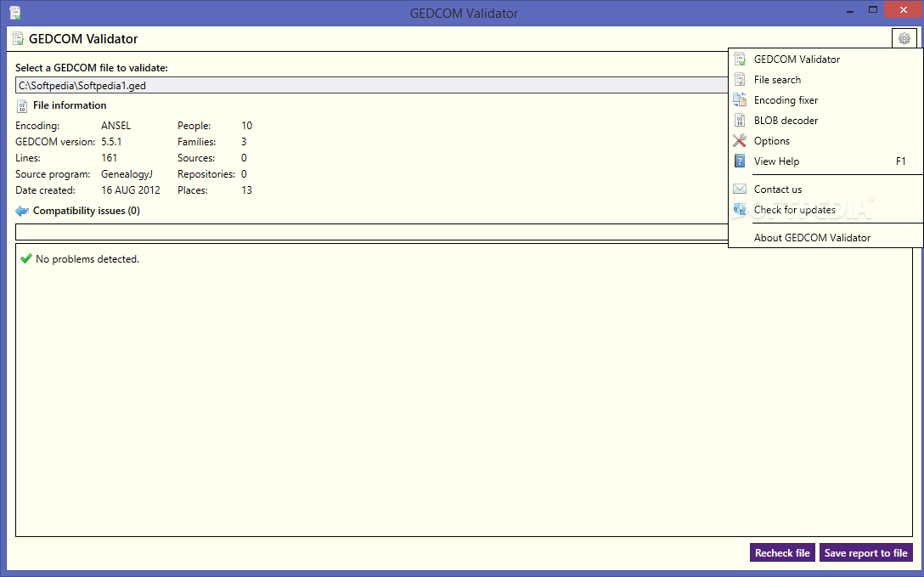Click the GEDCOM file path field
Screen dimensions: 924x577
(372, 86)
